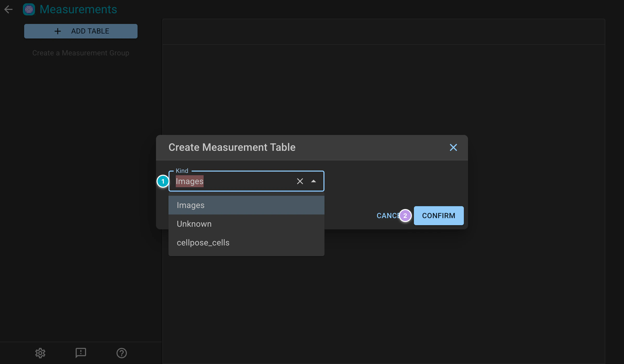This screenshot has height=364, width=624.
Task: Clear the Kind field selection
Action: (x=300, y=181)
